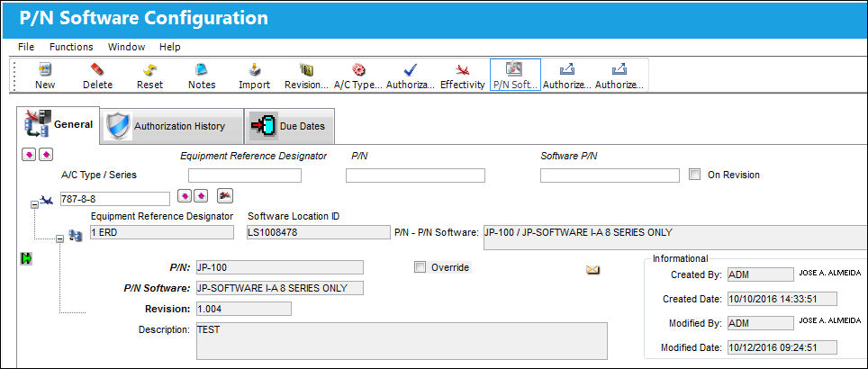Click the P/N - P/N Software text box

pos(675,238)
